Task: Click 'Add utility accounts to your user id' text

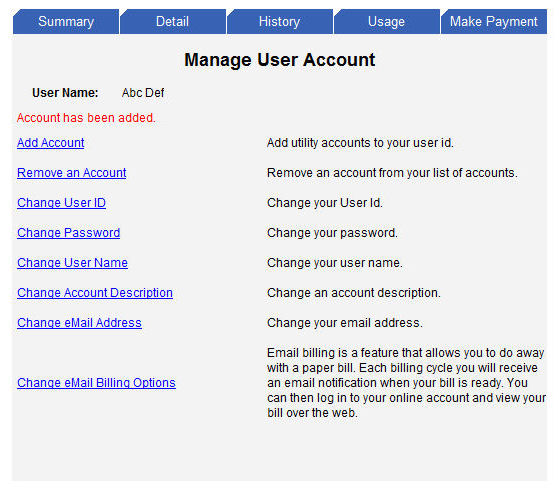Action: click(360, 143)
